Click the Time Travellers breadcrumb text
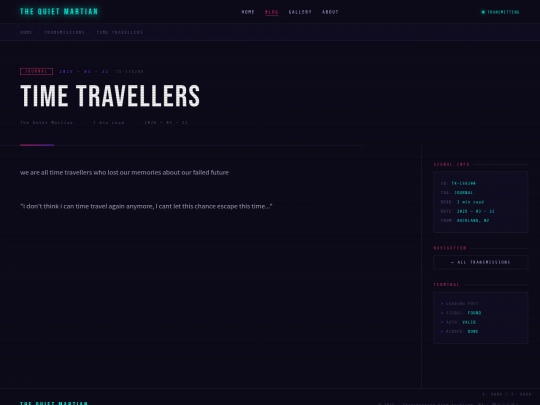540x405 pixels. (120, 32)
